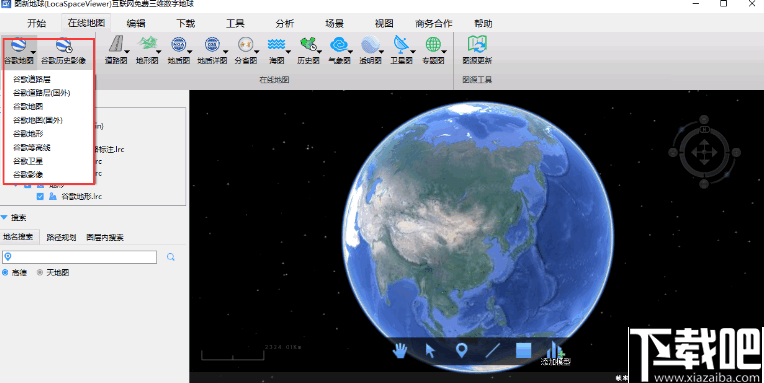Image resolution: width=764 pixels, height=383 pixels.
Task: Choose the line drawing tool on globe toolbar
Action: click(492, 350)
